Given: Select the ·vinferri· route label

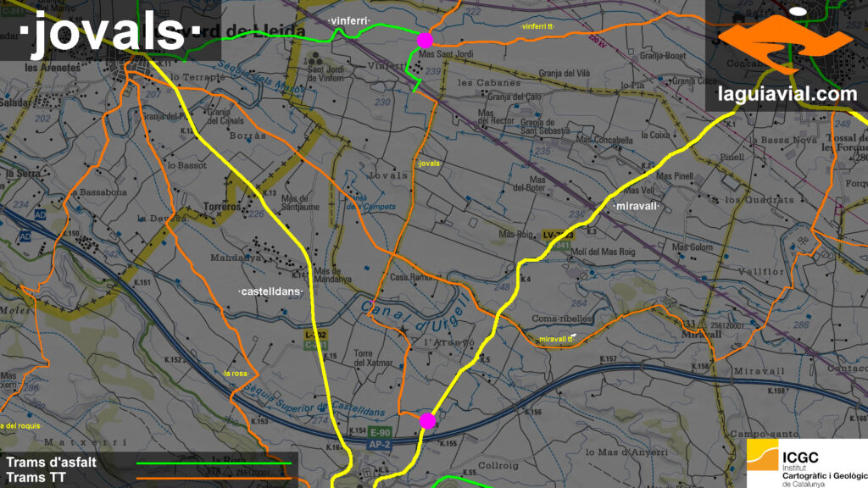Looking at the screenshot, I should click(348, 19).
